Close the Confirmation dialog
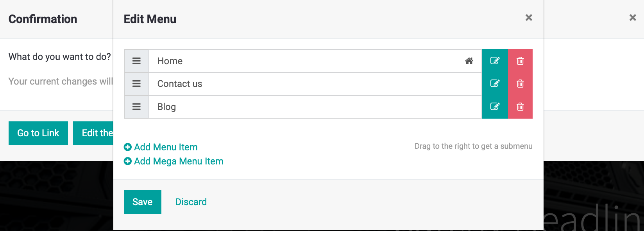 tap(633, 18)
